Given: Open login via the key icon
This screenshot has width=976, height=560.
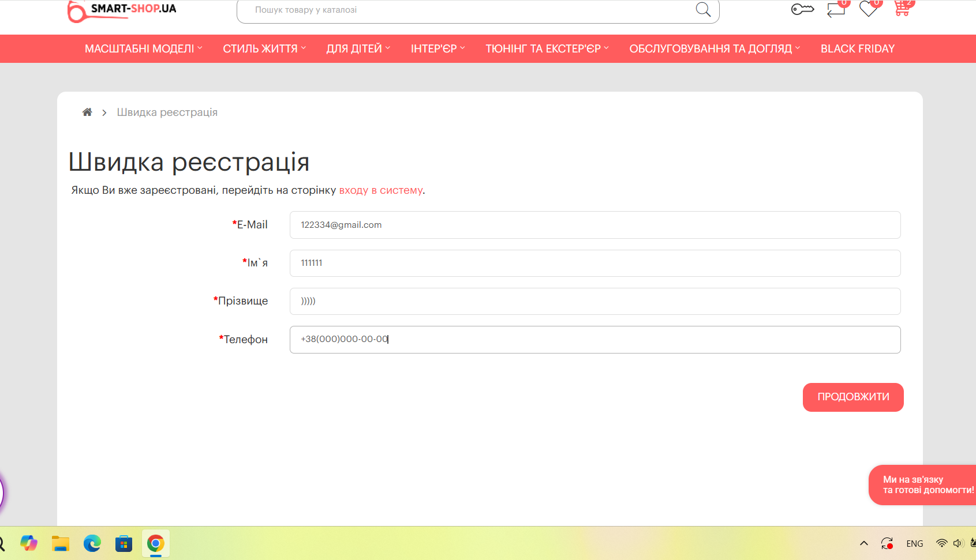Looking at the screenshot, I should click(802, 9).
